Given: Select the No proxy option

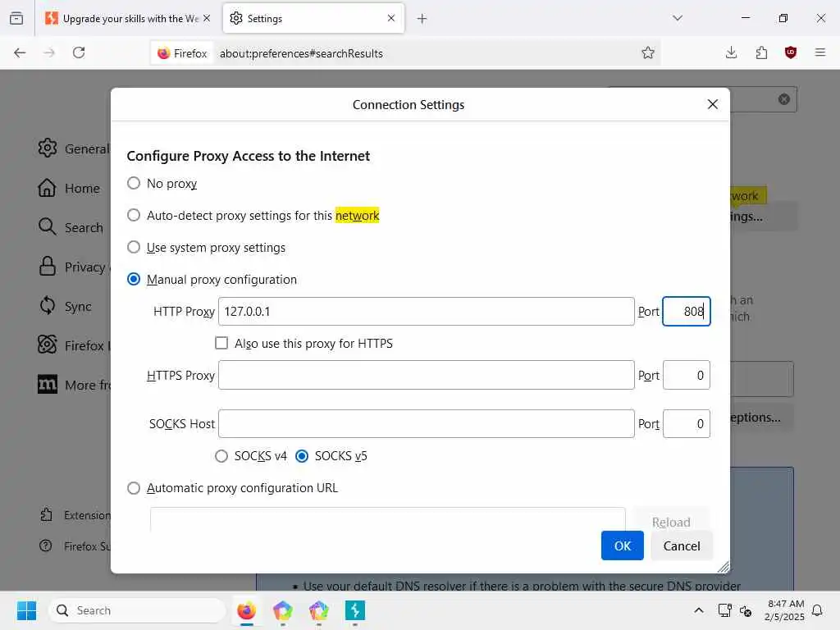Looking at the screenshot, I should [134, 183].
